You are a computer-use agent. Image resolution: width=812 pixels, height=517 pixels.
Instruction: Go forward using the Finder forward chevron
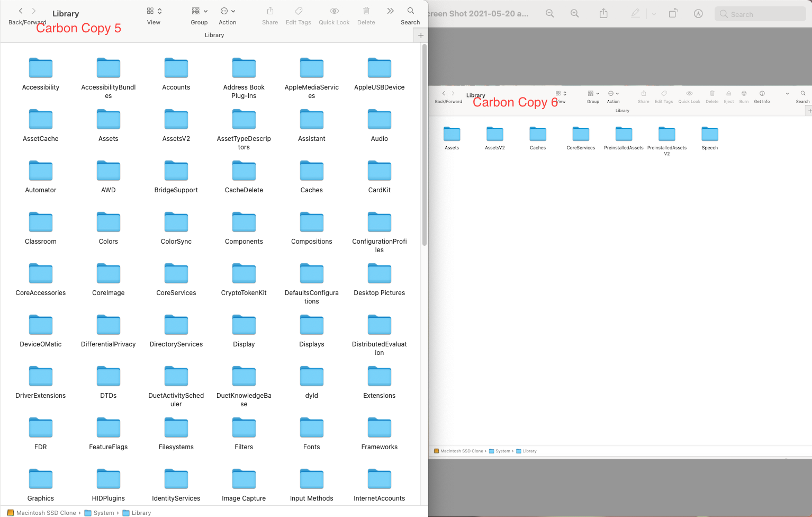point(34,11)
